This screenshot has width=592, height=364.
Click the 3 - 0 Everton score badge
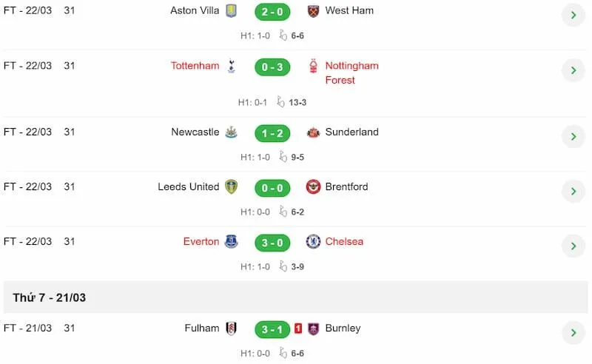272,243
